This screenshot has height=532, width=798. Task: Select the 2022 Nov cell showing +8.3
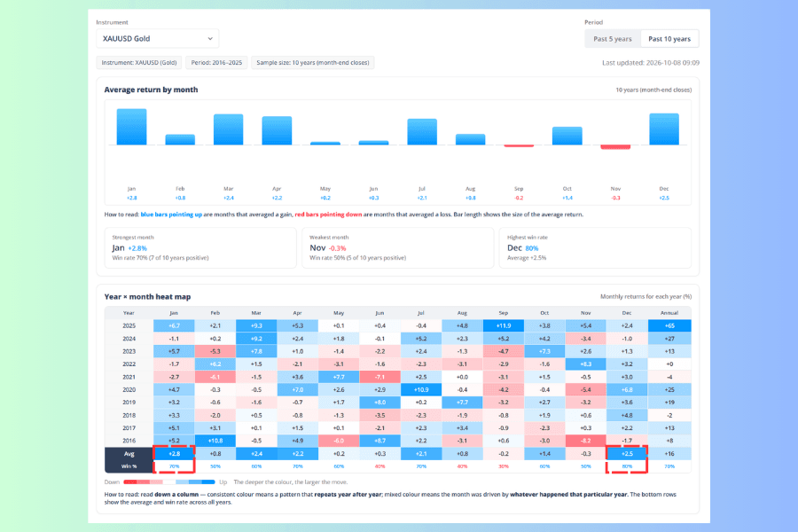(586, 364)
